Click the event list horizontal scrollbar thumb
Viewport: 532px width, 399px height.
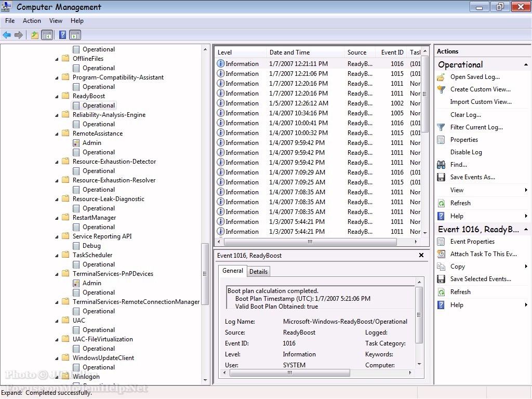pos(310,242)
